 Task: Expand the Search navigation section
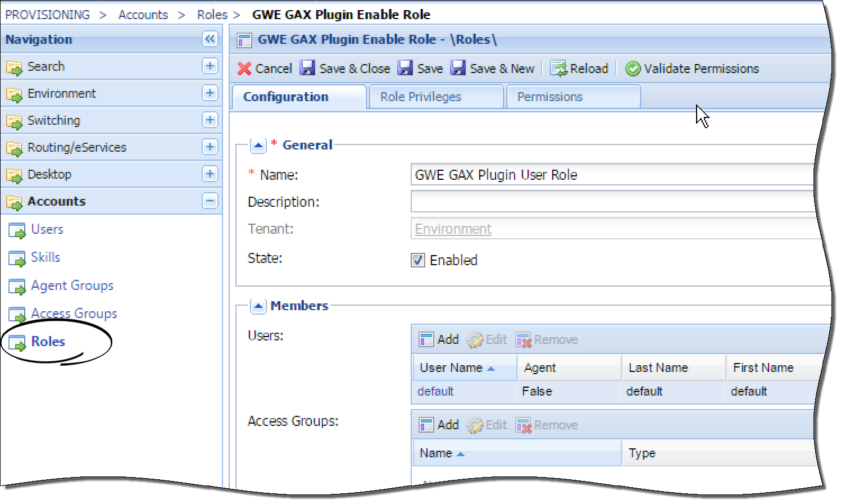click(x=210, y=66)
